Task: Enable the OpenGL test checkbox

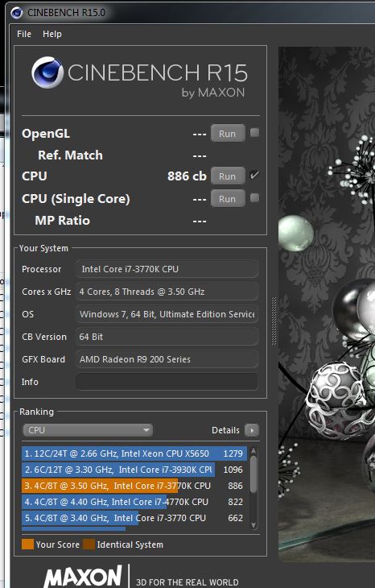Action: click(x=254, y=133)
